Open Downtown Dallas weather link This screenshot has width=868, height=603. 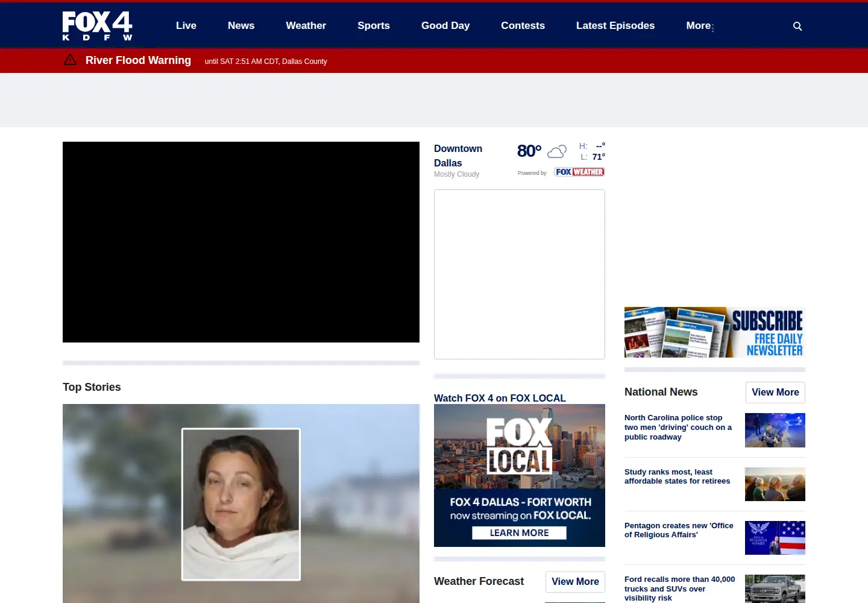[458, 156]
